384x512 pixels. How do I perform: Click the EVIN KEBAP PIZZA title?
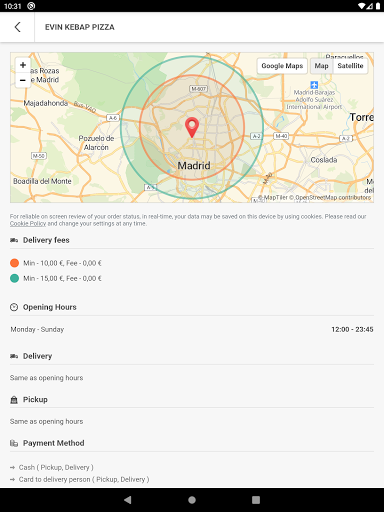80,27
